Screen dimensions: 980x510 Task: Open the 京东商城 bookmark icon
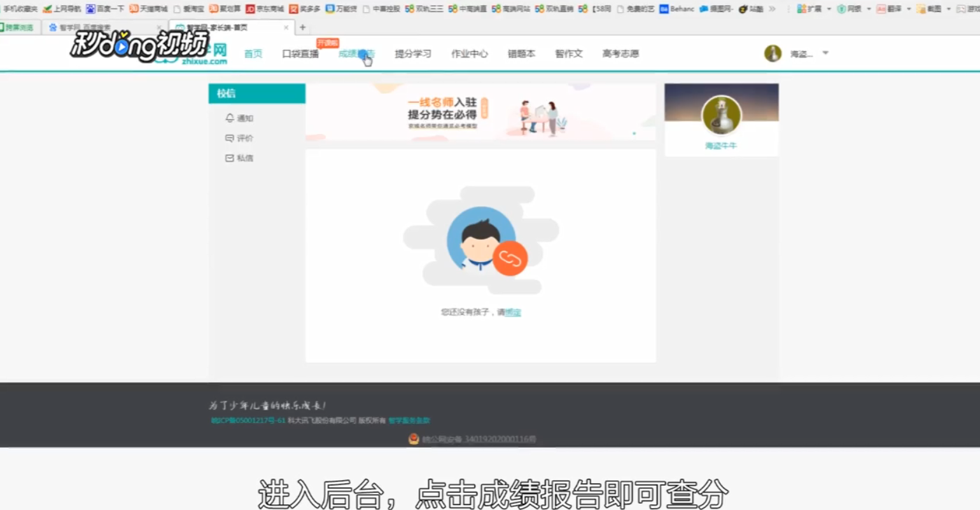251,9
